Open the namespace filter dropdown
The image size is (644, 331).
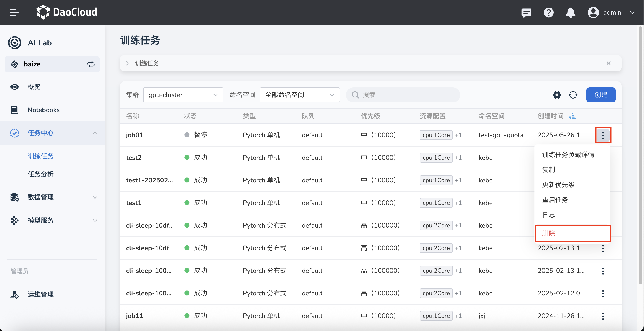299,95
